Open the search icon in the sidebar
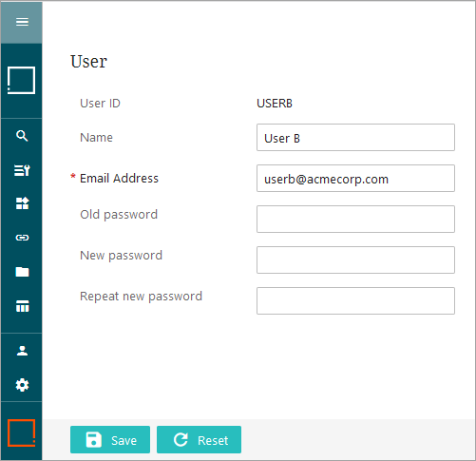Screen dimensions: 476x461 coord(22,136)
